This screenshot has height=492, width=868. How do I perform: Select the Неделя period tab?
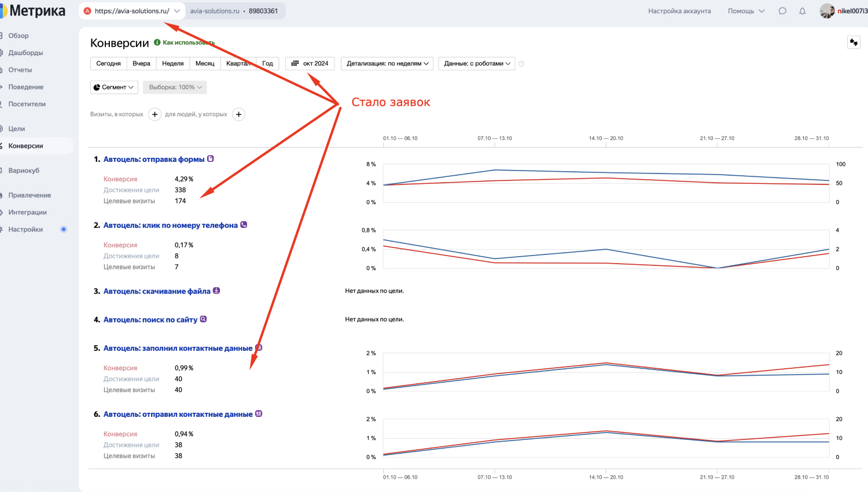pyautogui.click(x=173, y=64)
